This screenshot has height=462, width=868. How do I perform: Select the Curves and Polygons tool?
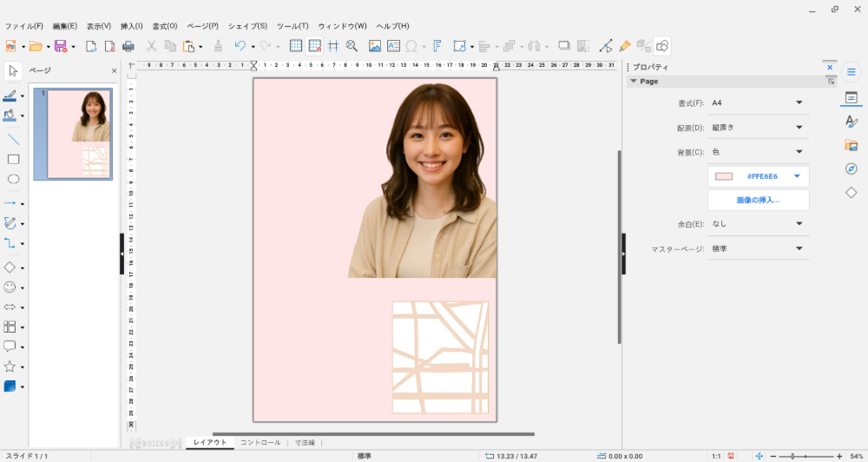pyautogui.click(x=10, y=223)
